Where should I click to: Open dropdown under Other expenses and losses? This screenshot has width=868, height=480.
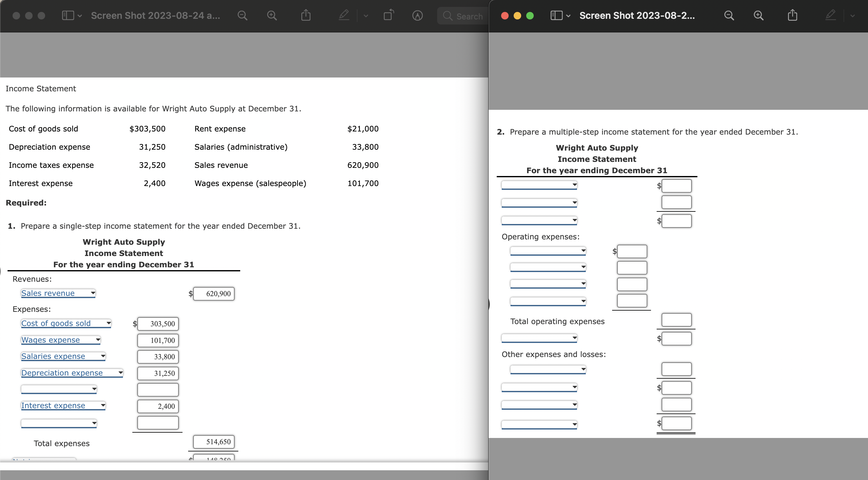[x=548, y=370]
